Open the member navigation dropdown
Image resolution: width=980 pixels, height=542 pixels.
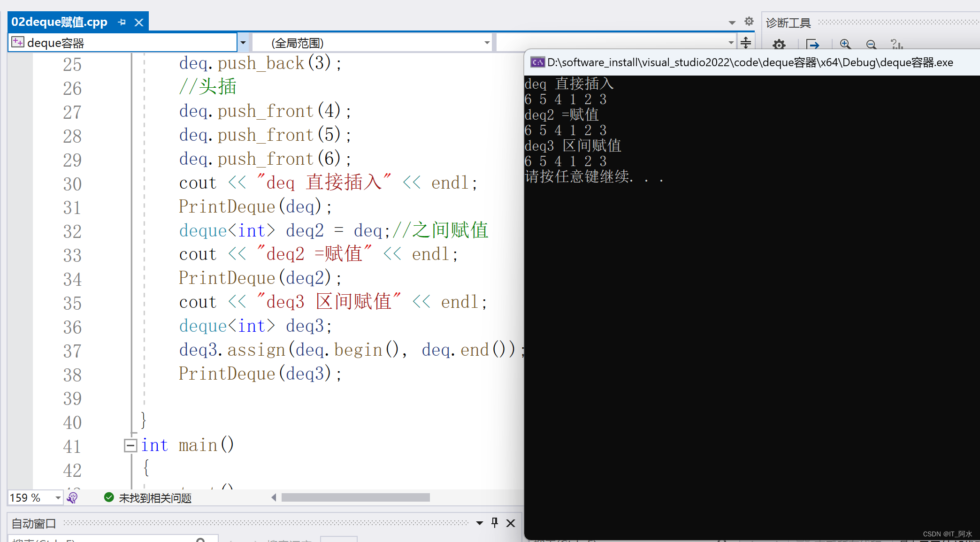tap(731, 43)
